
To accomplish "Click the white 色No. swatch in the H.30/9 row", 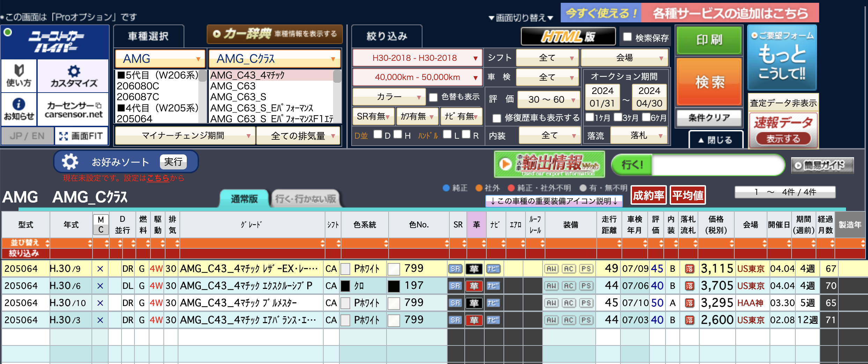I will click(394, 269).
